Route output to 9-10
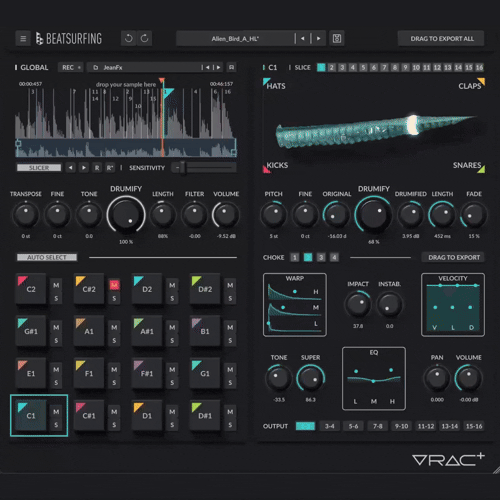Image resolution: width=500 pixels, height=500 pixels. point(401,426)
